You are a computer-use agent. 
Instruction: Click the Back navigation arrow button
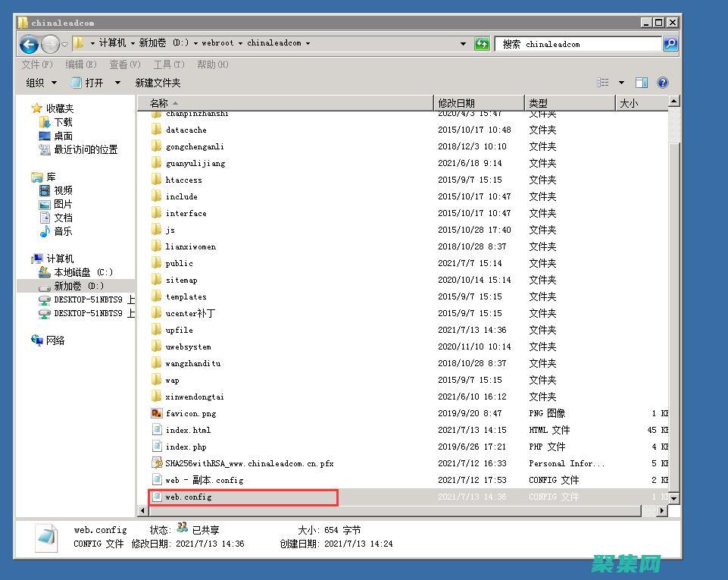click(29, 44)
